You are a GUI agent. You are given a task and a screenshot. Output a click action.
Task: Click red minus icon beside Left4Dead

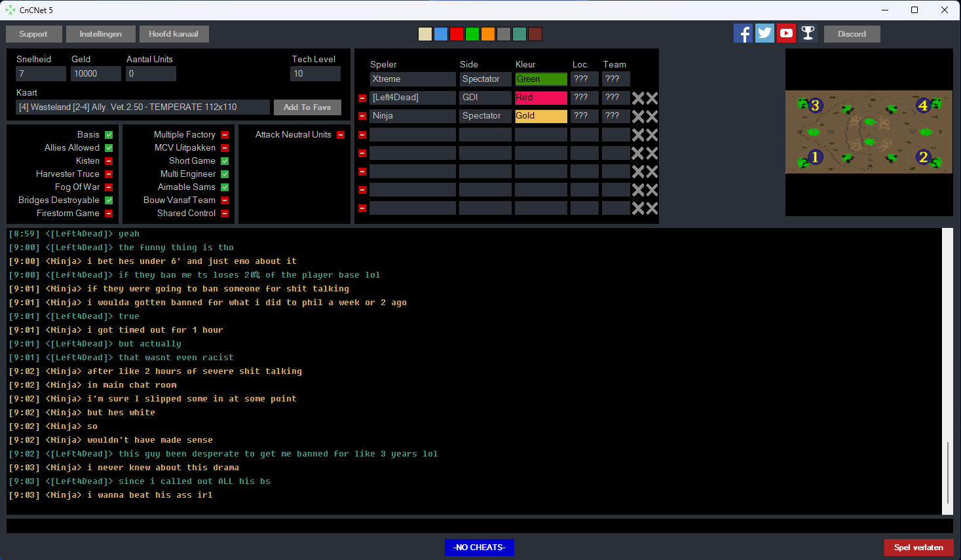(362, 98)
